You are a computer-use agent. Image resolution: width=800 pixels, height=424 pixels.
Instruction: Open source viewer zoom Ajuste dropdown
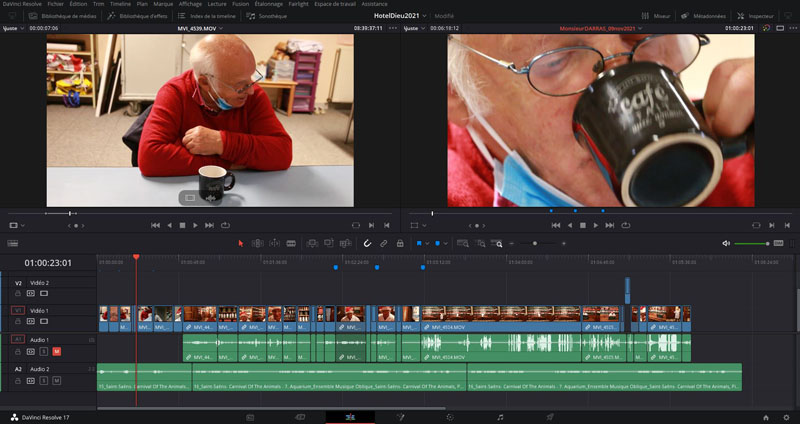coord(13,28)
